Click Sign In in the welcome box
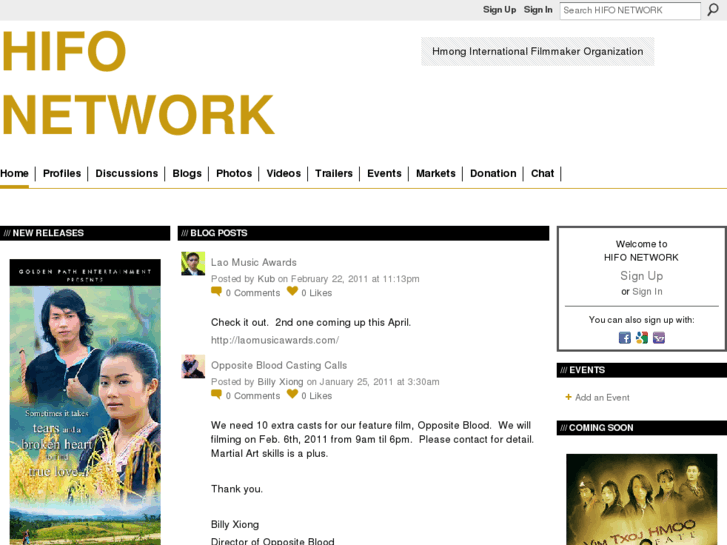Screen dimensions: 727x545 pos(647,292)
